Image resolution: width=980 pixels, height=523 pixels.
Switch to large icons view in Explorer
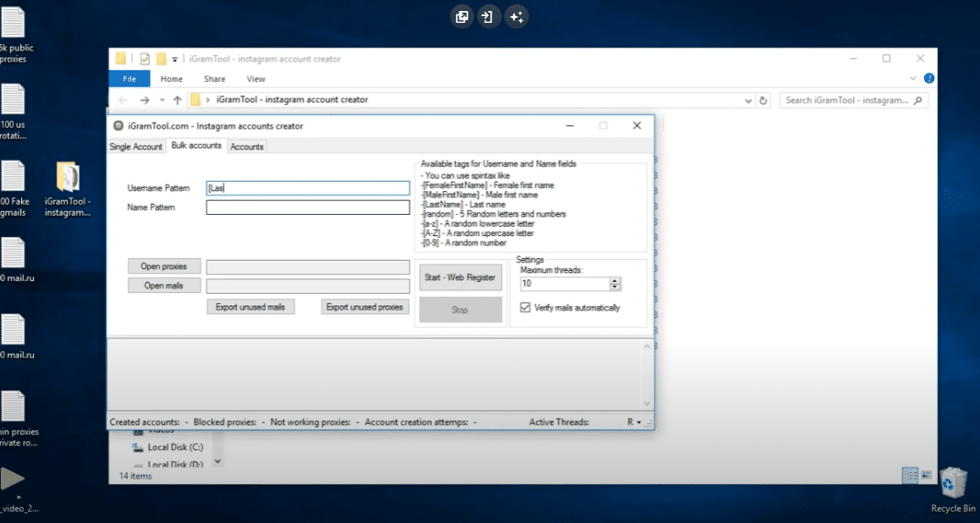click(925, 475)
